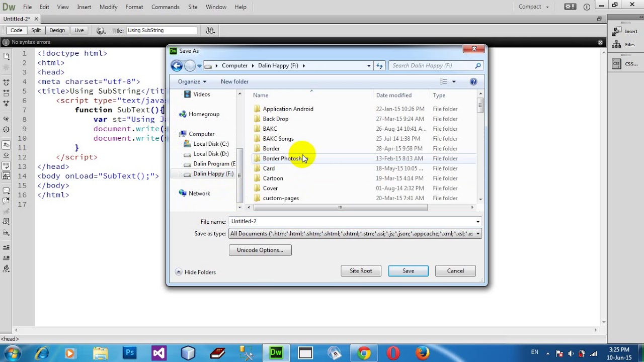Screen dimensions: 644x362
Task: Open the view options dropdown arrow
Action: pyautogui.click(x=453, y=81)
